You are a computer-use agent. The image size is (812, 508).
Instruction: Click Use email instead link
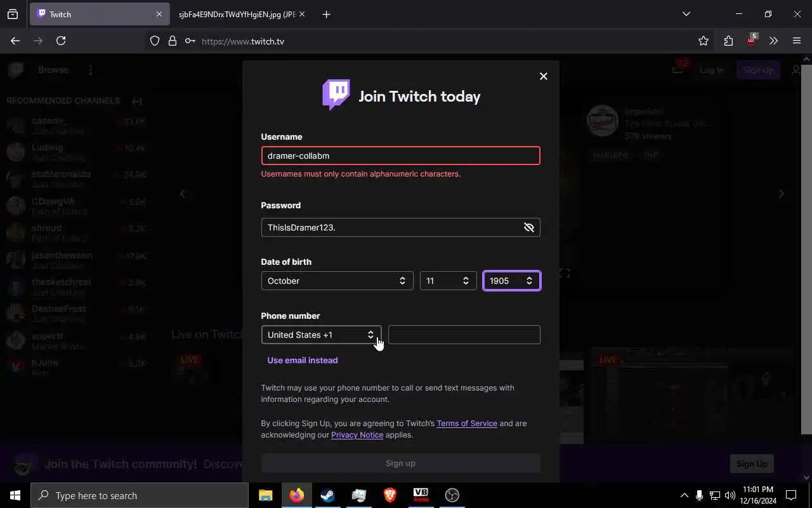pyautogui.click(x=303, y=360)
